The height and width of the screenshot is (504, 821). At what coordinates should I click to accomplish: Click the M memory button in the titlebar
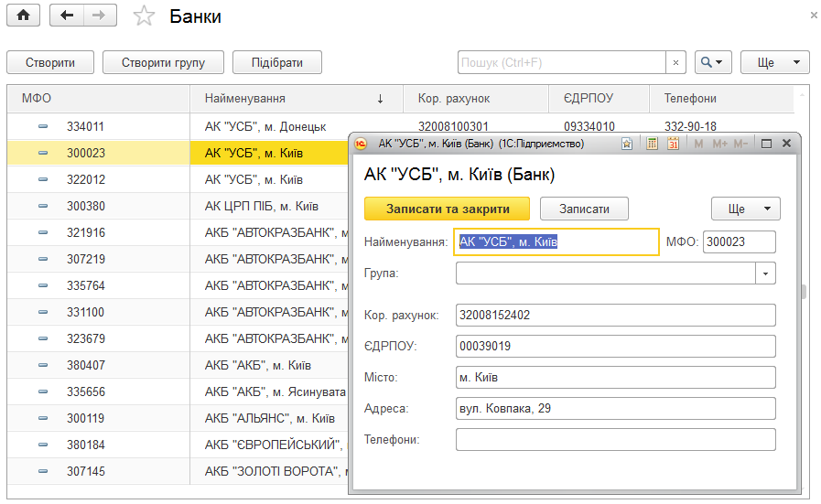click(x=698, y=144)
